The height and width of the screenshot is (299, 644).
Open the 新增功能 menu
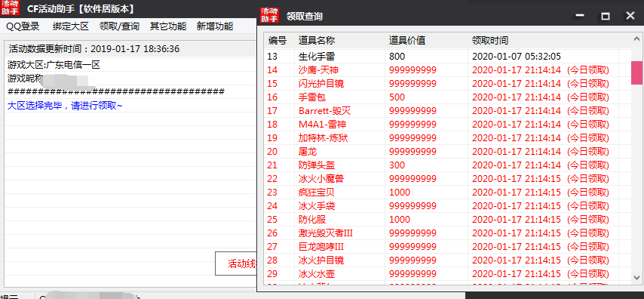point(215,26)
